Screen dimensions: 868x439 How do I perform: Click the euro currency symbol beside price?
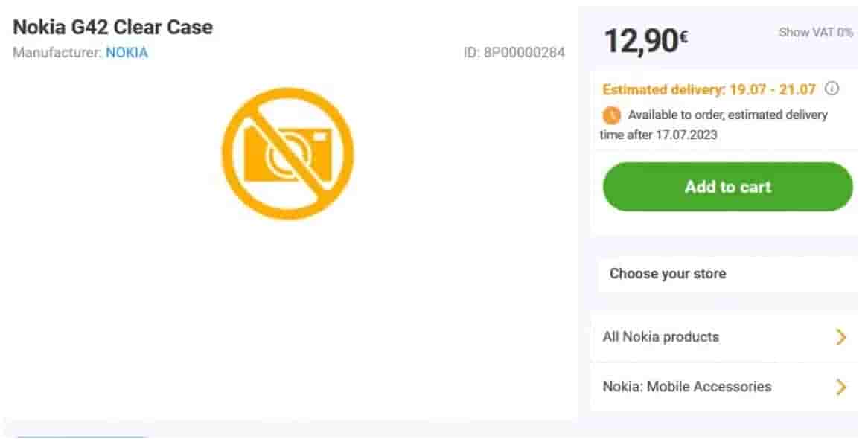pyautogui.click(x=683, y=36)
